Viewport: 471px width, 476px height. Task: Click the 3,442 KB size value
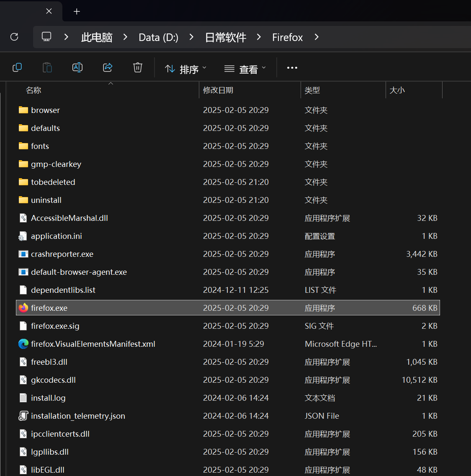[422, 254]
